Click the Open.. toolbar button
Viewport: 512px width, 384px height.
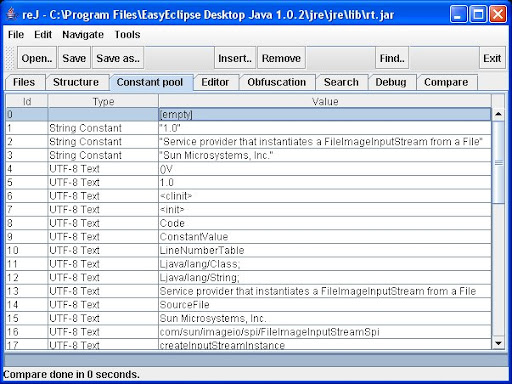tap(37, 58)
